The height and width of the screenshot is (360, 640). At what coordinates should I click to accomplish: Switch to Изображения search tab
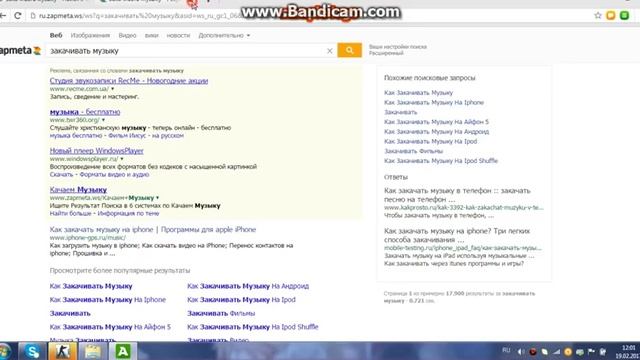tap(90, 36)
